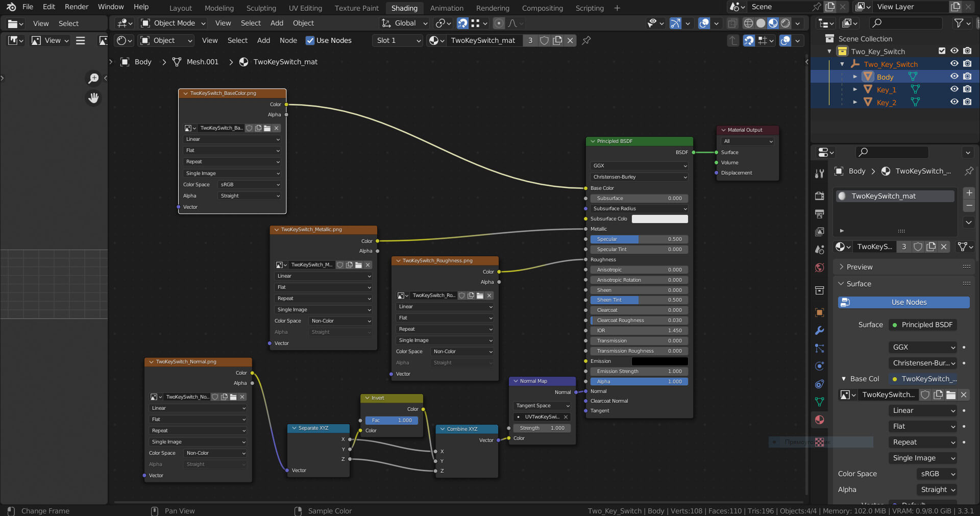Expand the Preview panel in properties

860,267
